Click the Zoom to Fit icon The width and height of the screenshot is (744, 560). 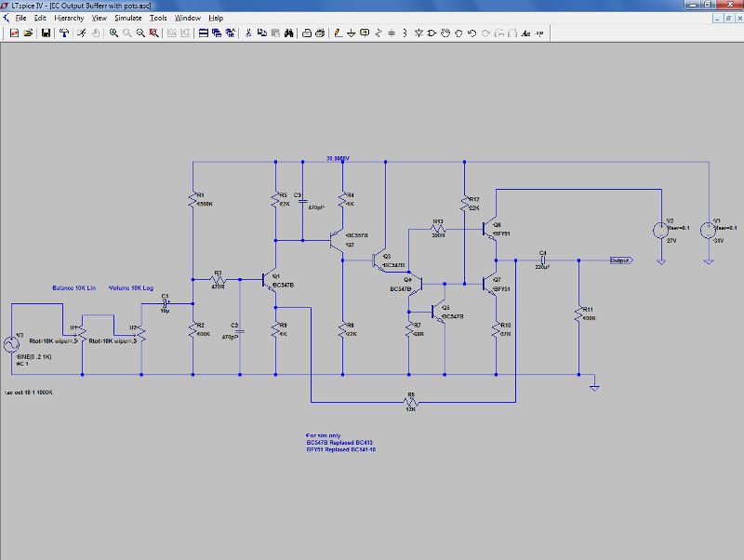pyautogui.click(x=153, y=33)
